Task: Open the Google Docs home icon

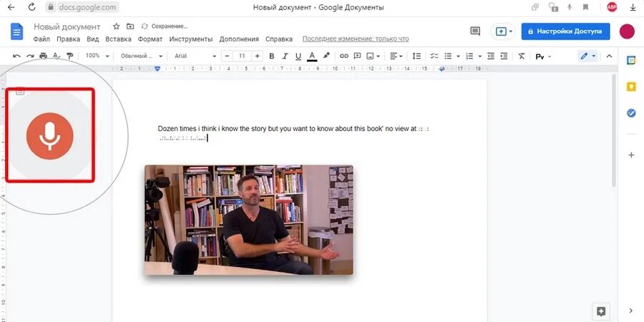Action: pyautogui.click(x=17, y=31)
